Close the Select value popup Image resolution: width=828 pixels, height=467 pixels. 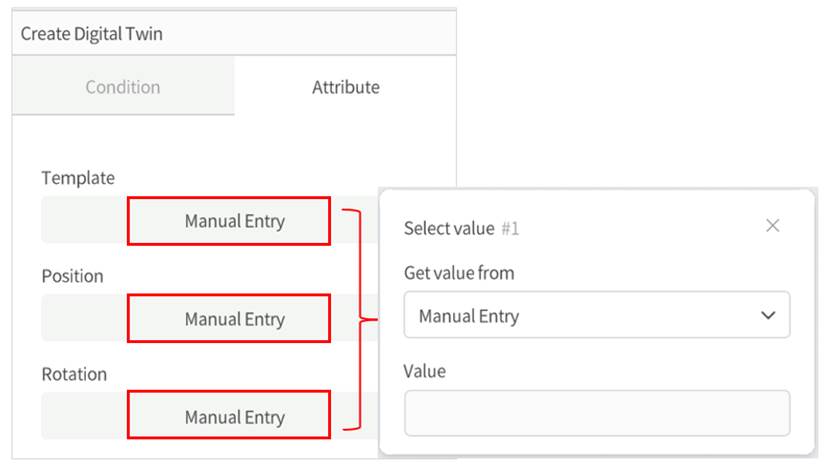[x=772, y=226]
